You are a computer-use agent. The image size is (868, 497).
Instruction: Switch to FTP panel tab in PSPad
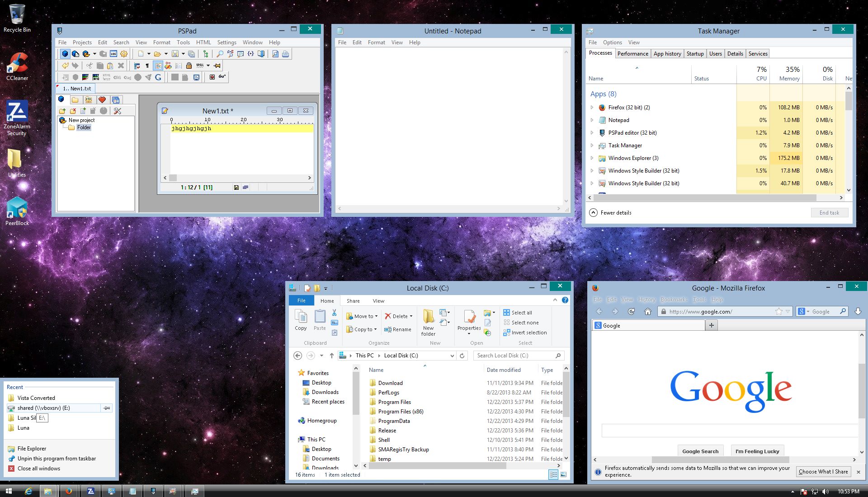(89, 100)
